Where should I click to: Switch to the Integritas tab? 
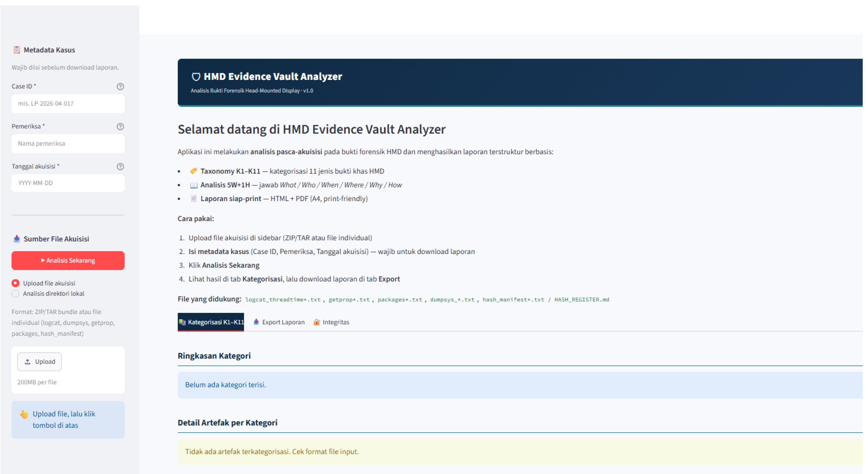(x=332, y=322)
